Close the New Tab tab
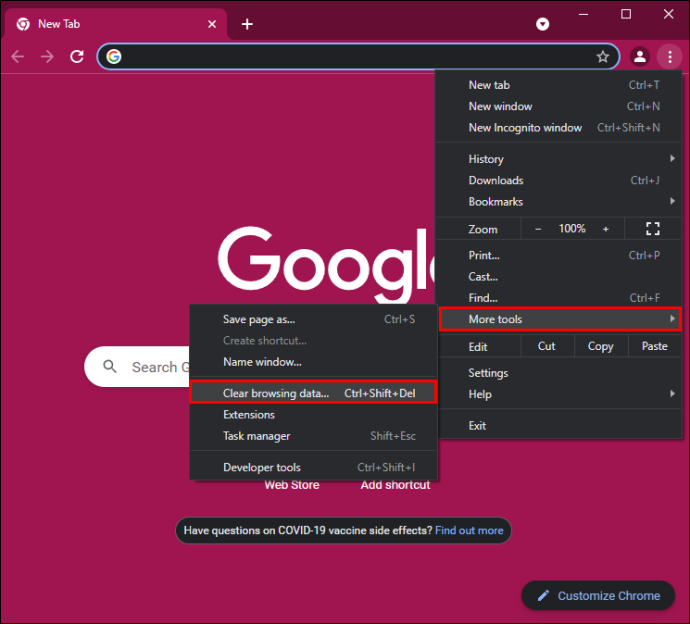Screen dimensions: 690x624 click(x=212, y=24)
